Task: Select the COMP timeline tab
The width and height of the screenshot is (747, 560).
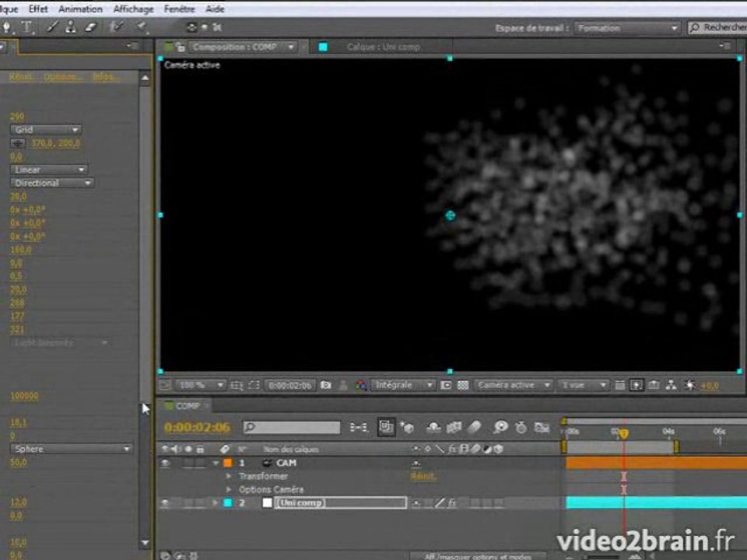Action: [188, 406]
